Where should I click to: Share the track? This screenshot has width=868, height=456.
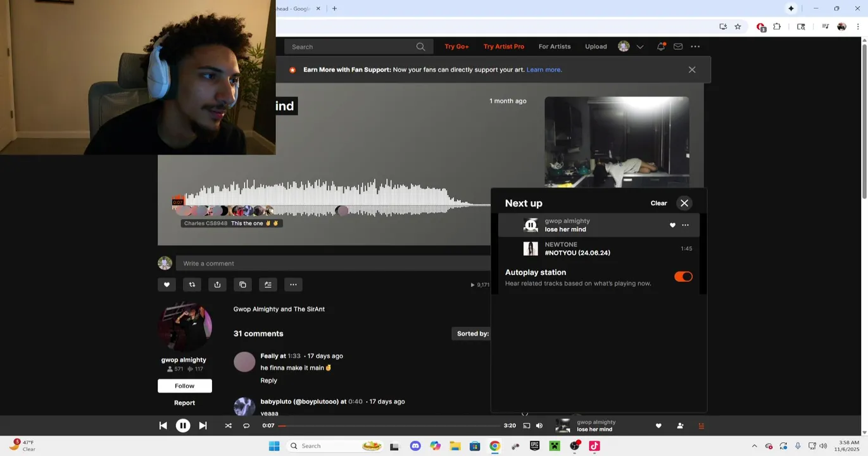[x=217, y=284]
